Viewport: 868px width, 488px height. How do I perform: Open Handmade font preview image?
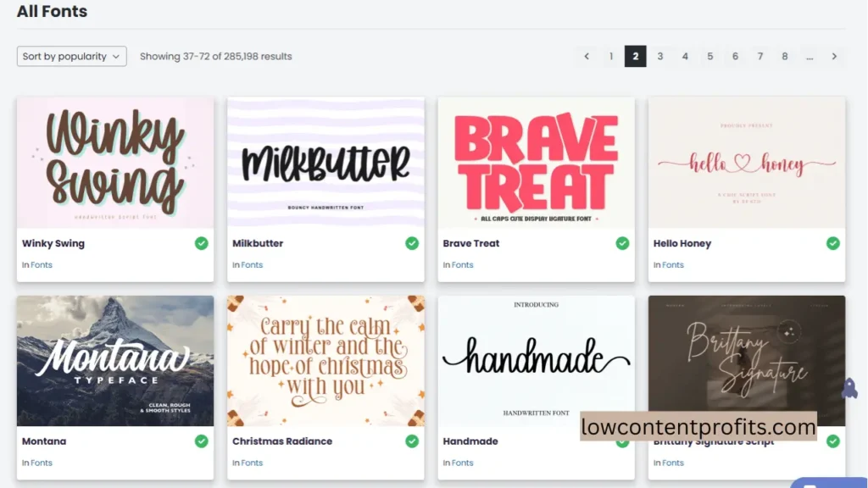pos(536,361)
